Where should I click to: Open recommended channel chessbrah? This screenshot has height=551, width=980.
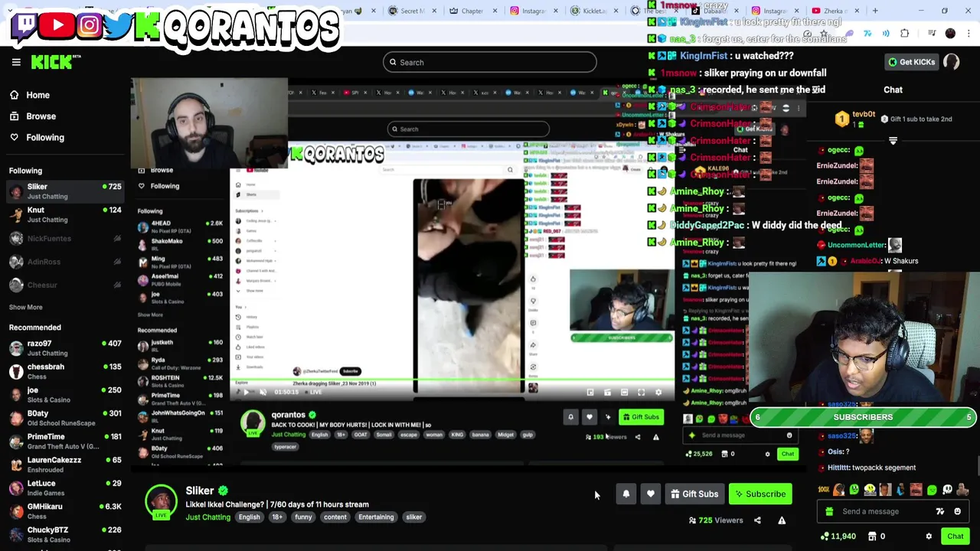(x=64, y=371)
